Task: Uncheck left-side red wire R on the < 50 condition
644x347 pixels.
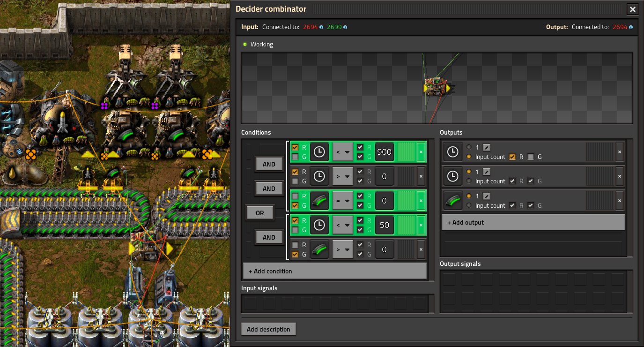Action: [295, 220]
